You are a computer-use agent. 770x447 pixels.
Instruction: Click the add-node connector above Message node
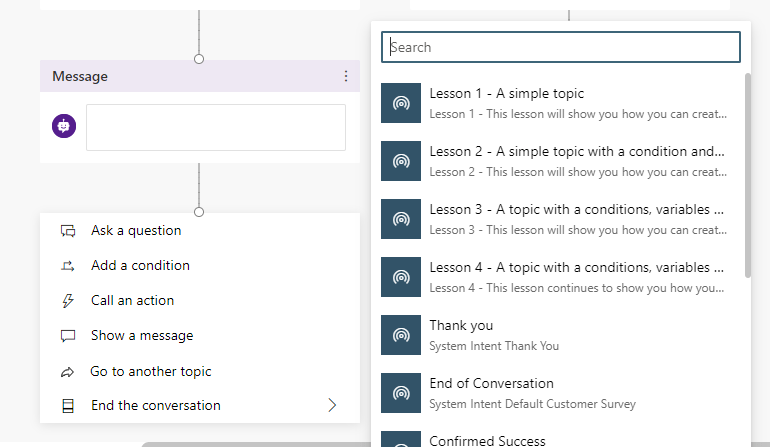[199, 59]
